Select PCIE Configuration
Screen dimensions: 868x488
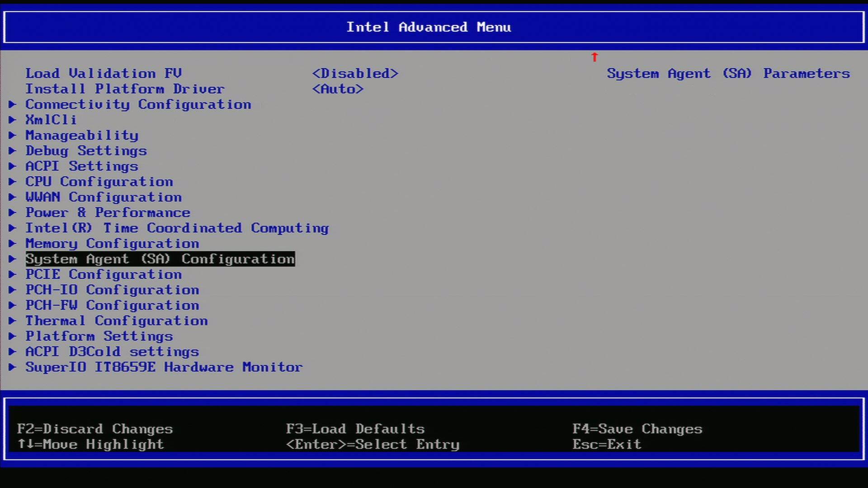point(103,274)
